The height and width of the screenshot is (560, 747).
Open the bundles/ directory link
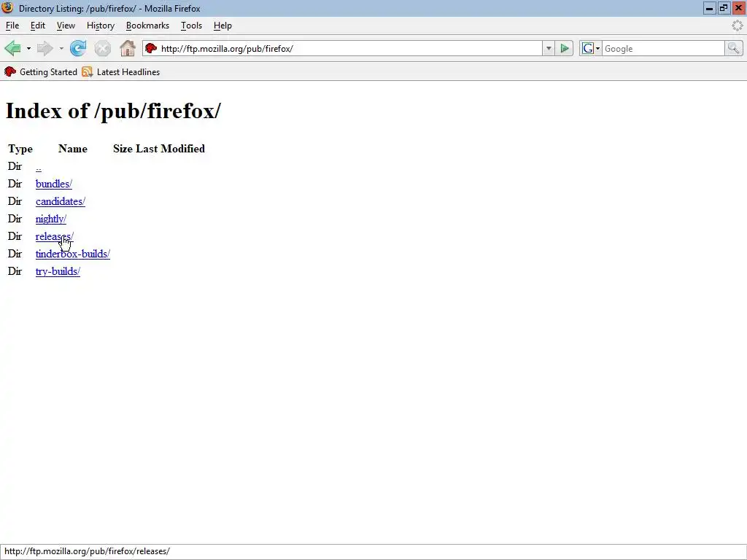(54, 184)
